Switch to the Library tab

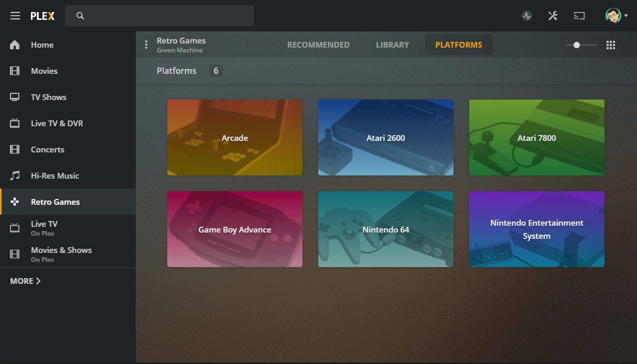[x=392, y=45]
